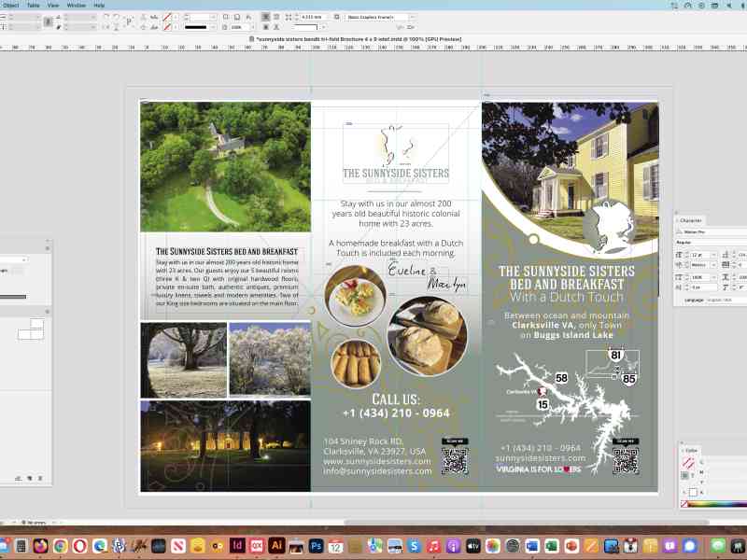Click the flip vertical icon in control bar
The width and height of the screenshot is (747, 560).
(x=116, y=27)
